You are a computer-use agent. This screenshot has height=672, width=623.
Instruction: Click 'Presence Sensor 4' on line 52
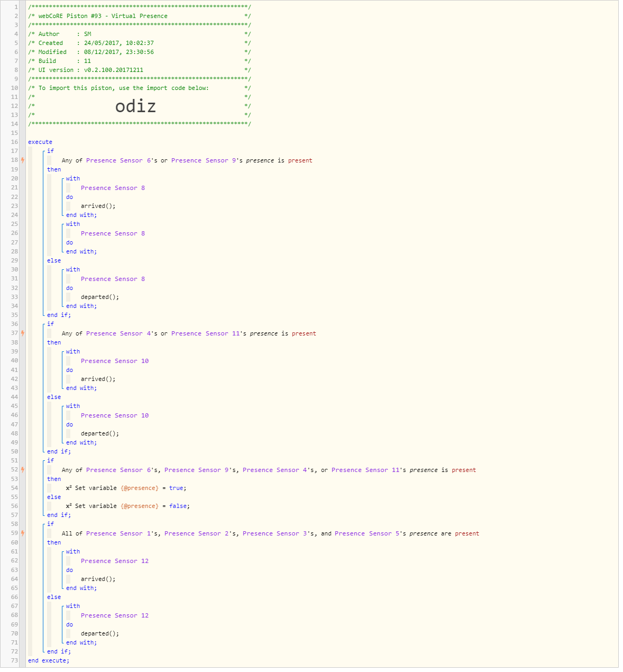pyautogui.click(x=275, y=470)
